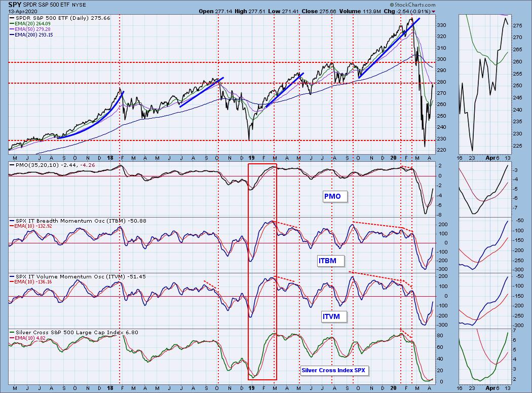Click the EMA(200) 293.15 legend entry
The width and height of the screenshot is (532, 393).
coord(31,34)
